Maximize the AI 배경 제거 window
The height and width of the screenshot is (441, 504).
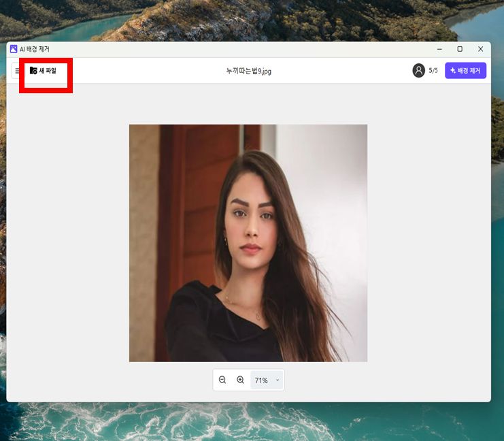(460, 49)
